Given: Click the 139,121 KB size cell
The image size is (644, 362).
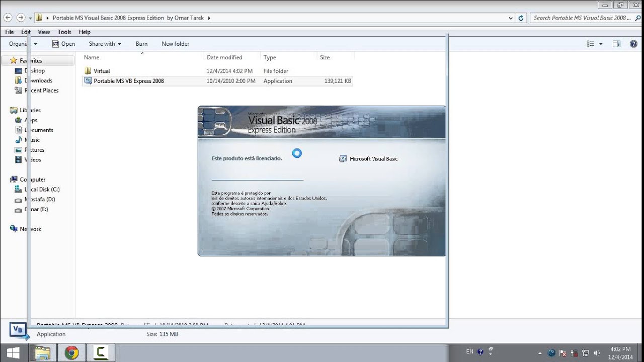Looking at the screenshot, I should pos(338,81).
